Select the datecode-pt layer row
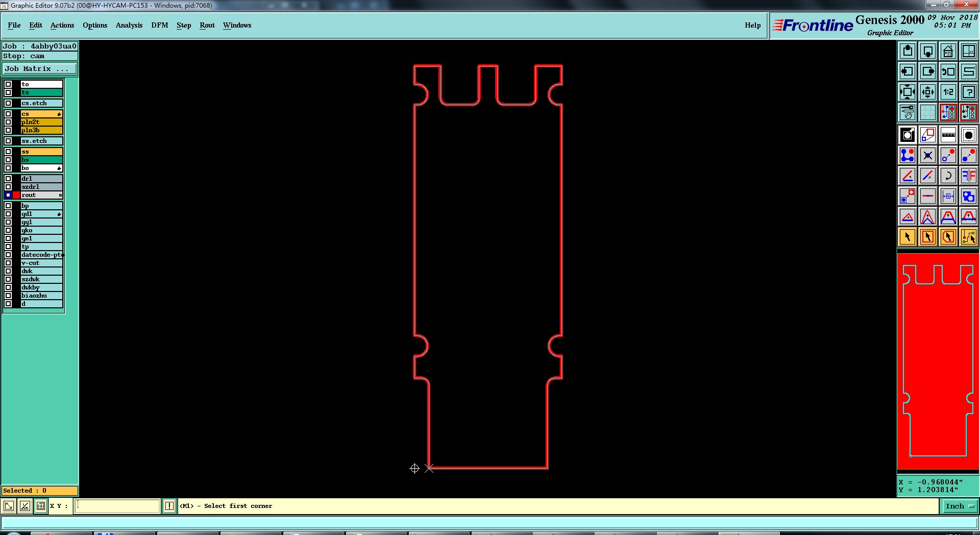The width and height of the screenshot is (980, 535). pyautogui.click(x=41, y=255)
